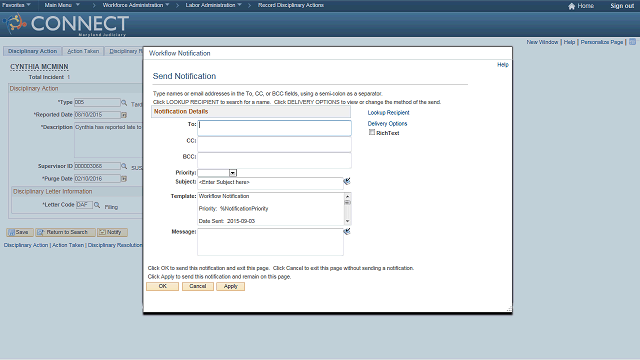
Task: Switch to the Action Taken tab
Action: click(83, 51)
